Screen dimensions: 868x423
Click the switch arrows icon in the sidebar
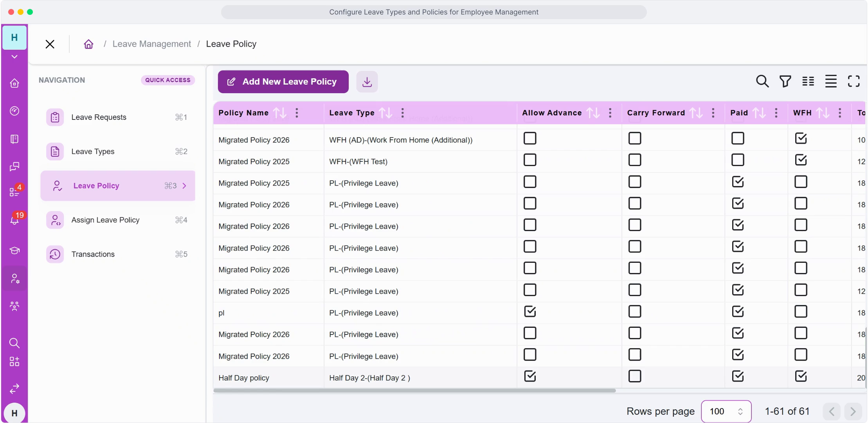[14, 388]
